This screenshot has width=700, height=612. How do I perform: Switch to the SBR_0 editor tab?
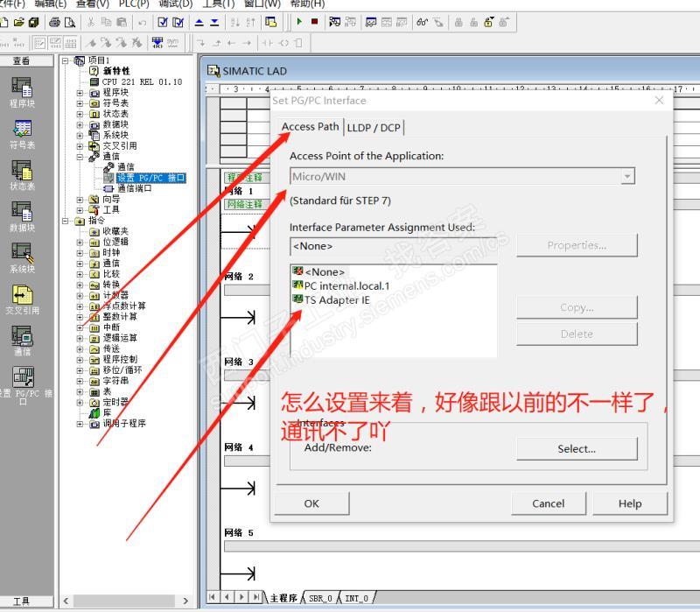pyautogui.click(x=320, y=598)
